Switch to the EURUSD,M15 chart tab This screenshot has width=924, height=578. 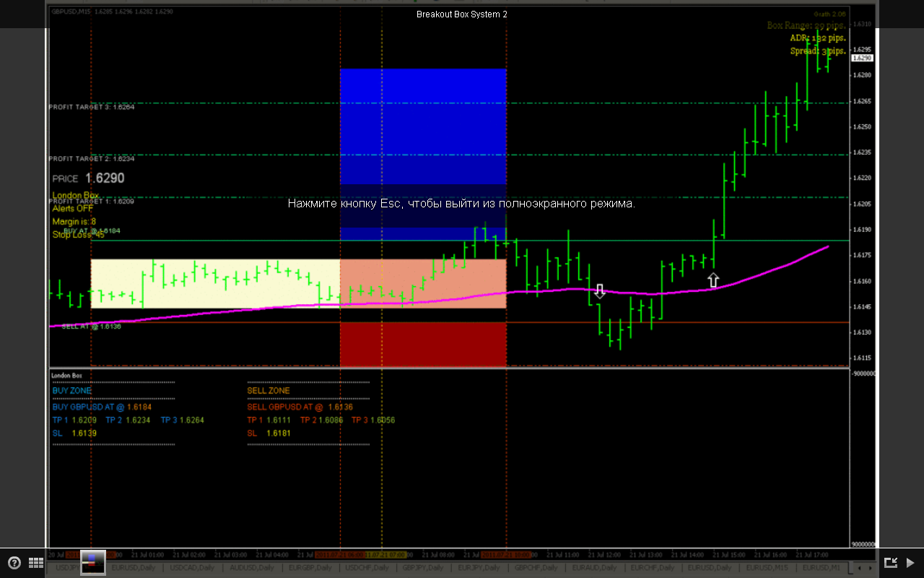click(768, 568)
